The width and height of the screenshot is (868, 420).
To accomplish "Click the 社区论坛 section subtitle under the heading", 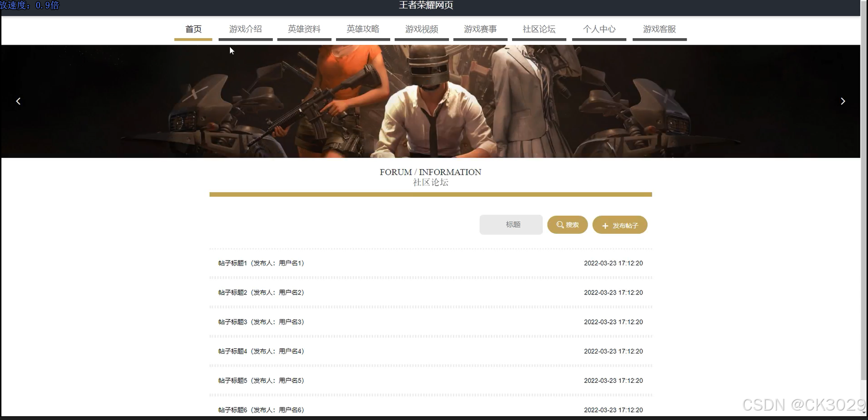I will click(430, 182).
